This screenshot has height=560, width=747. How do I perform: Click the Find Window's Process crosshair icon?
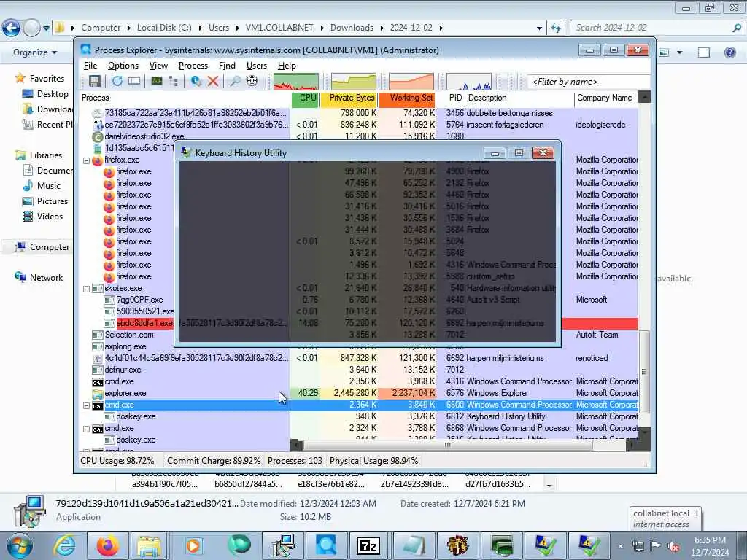point(252,82)
